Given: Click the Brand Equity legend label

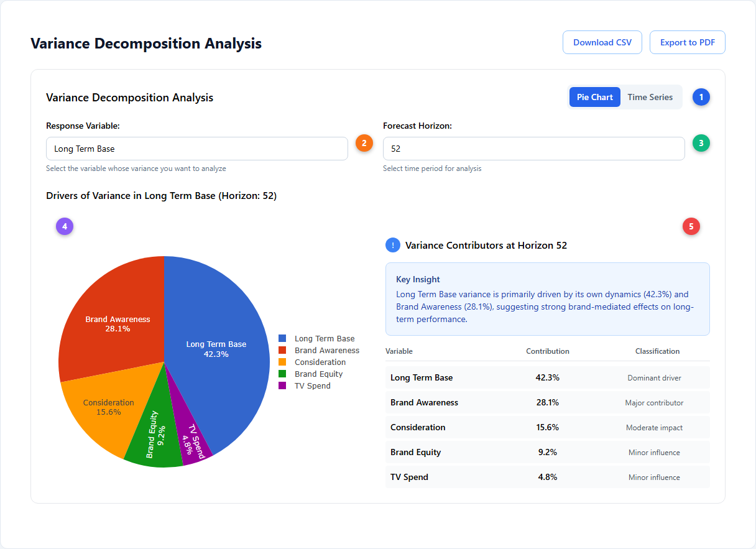Looking at the screenshot, I should (318, 374).
